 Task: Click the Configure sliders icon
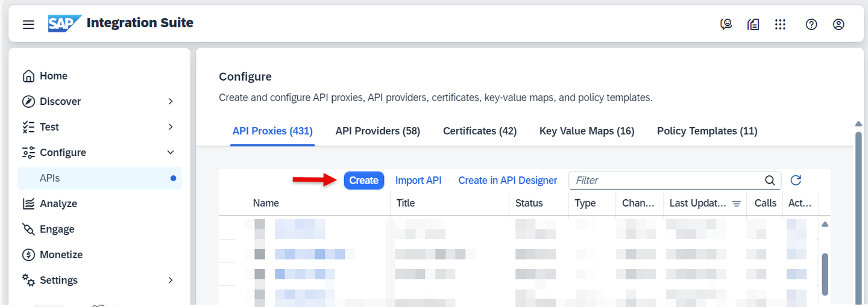coord(28,152)
